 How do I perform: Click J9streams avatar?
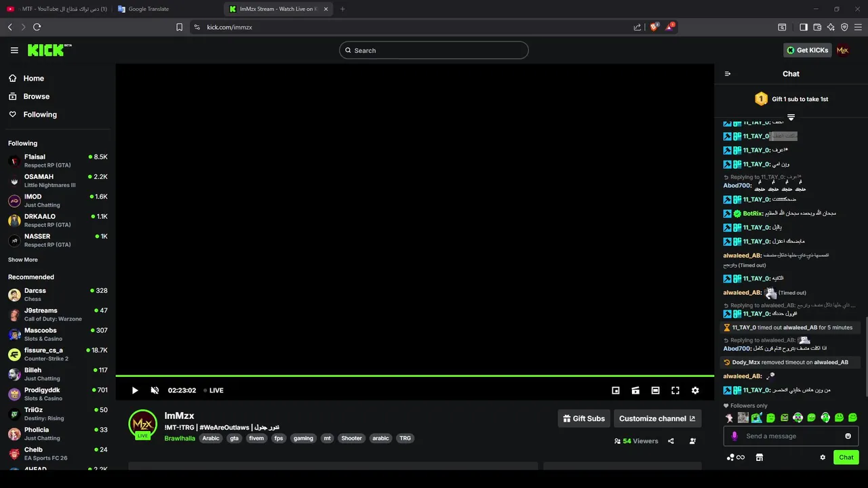(14, 314)
